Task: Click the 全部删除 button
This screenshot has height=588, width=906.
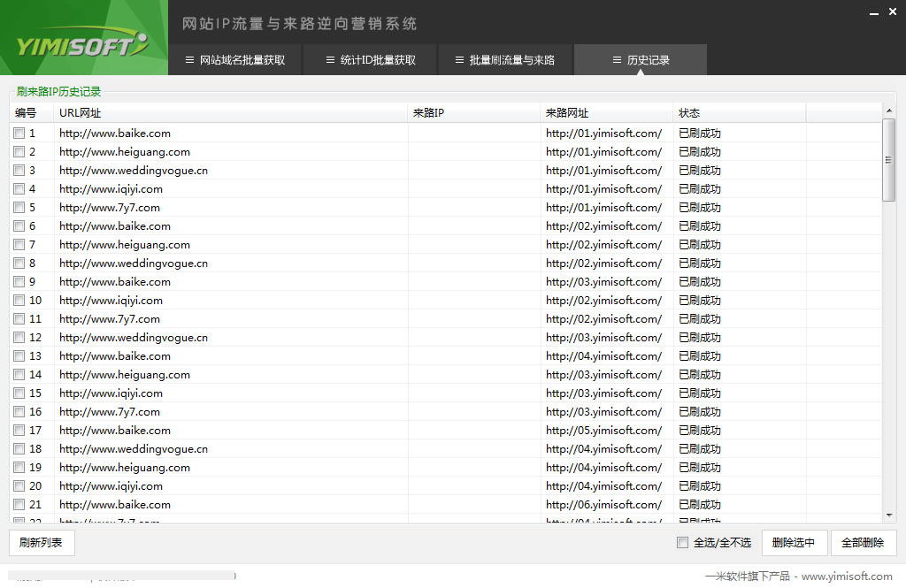Action: point(864,543)
